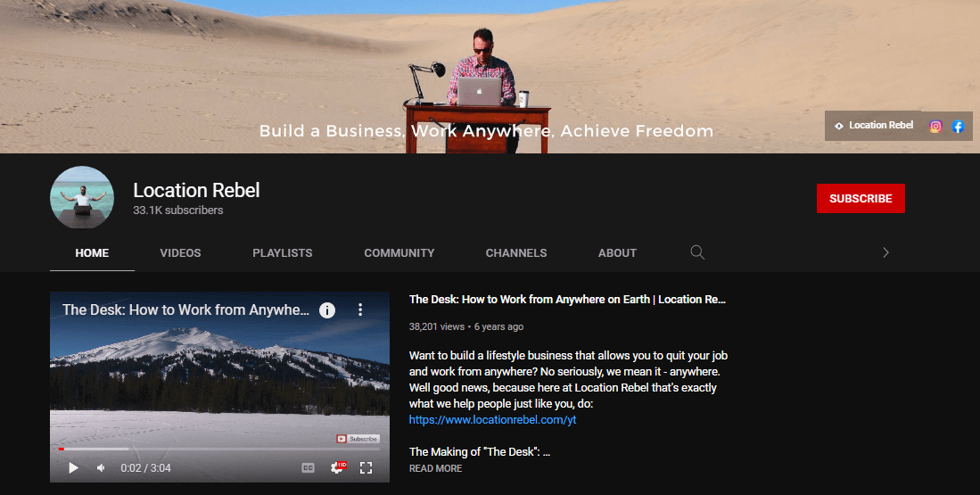The width and height of the screenshot is (980, 495).
Task: Click the Subscribe watermark in the video
Action: [x=358, y=439]
